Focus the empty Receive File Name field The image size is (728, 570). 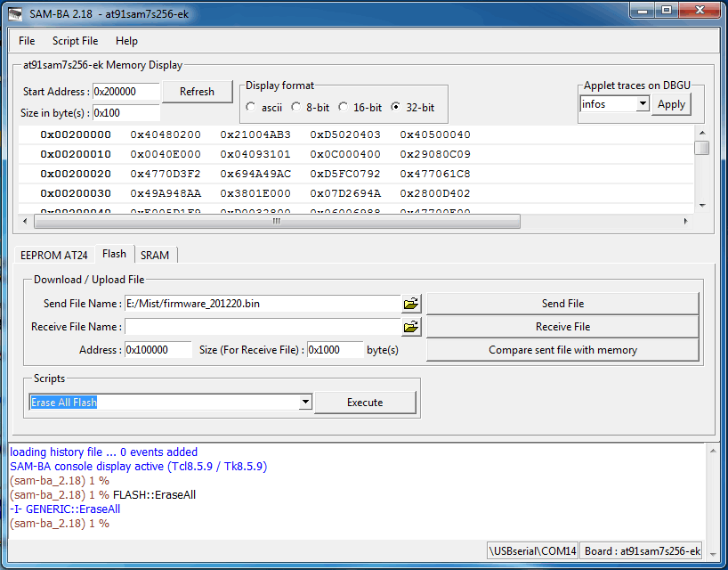[x=263, y=327]
